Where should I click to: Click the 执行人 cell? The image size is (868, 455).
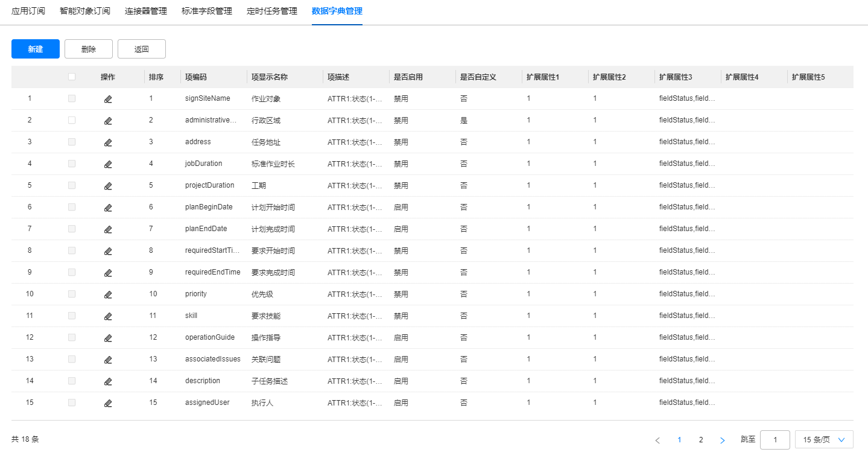tap(262, 403)
